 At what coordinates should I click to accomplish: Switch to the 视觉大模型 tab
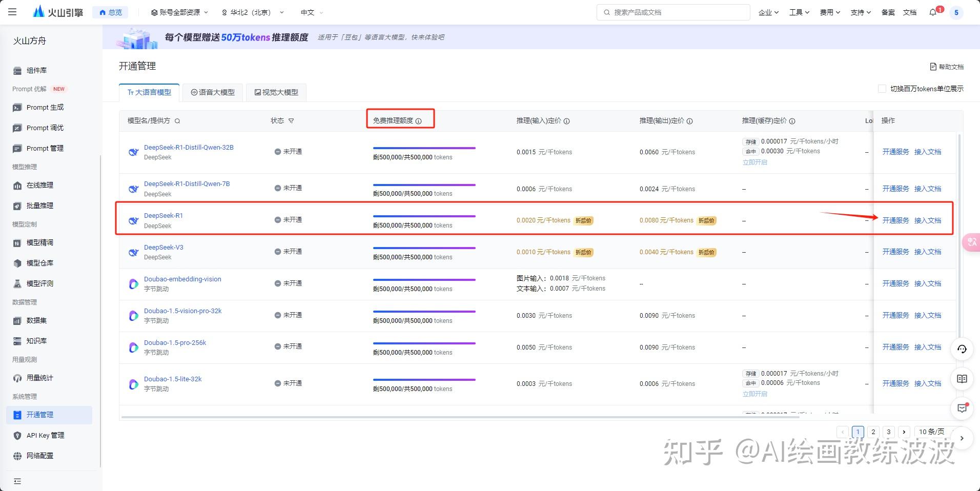click(x=276, y=92)
